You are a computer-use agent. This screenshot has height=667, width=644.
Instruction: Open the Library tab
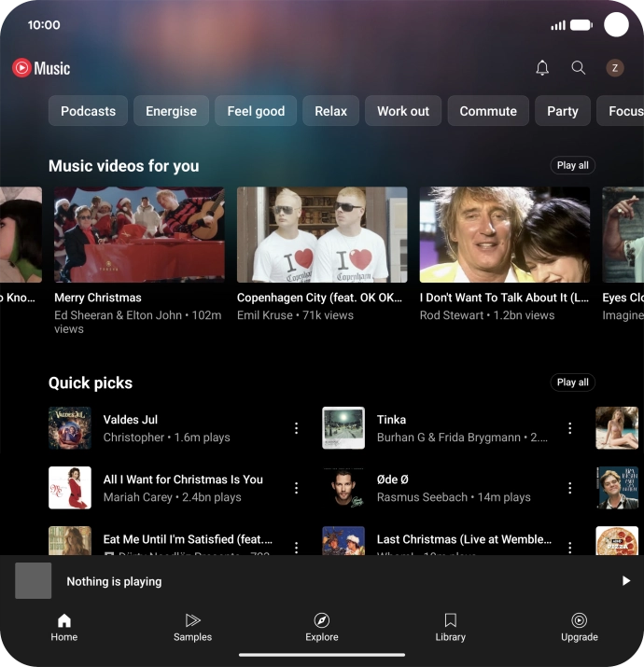click(450, 628)
